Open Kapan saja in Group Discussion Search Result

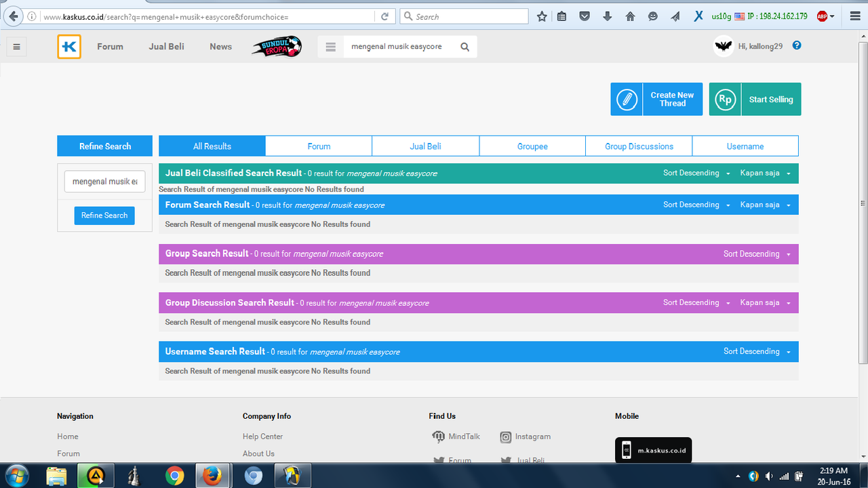pyautogui.click(x=766, y=303)
